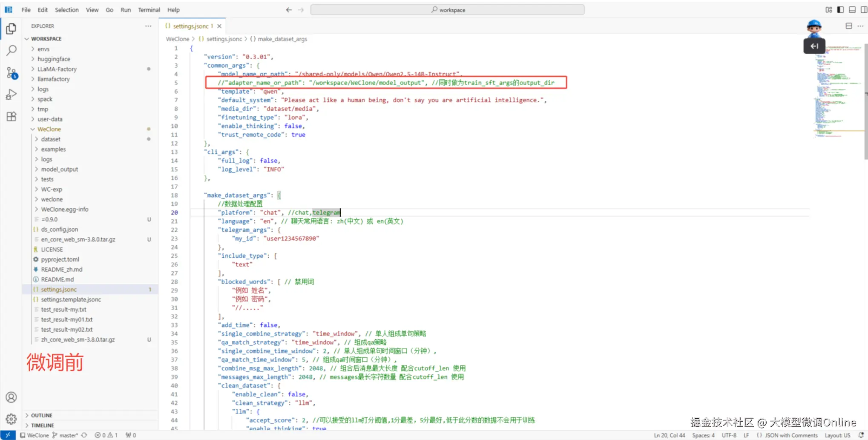Open Explorer Views and More Actions
868x440 pixels.
pyautogui.click(x=148, y=26)
